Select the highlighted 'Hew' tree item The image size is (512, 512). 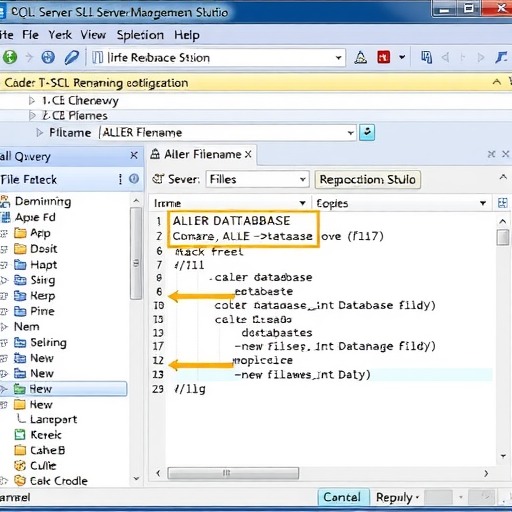pos(63,389)
